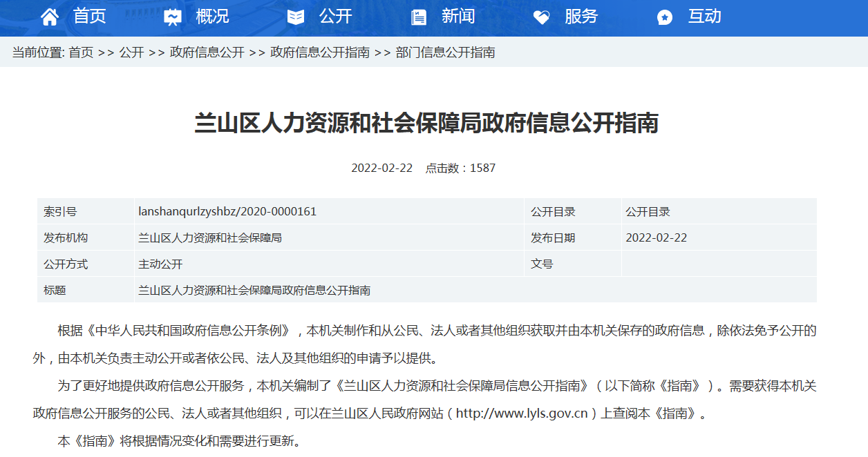This screenshot has width=868, height=457.
Task: Go to 首页 in the breadcrumb
Action: pyautogui.click(x=81, y=52)
